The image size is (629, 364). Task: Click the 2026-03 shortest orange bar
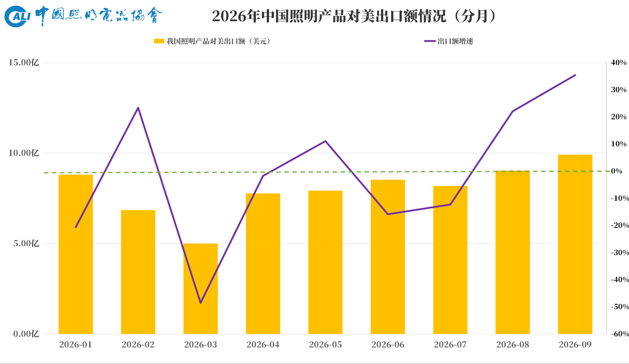point(201,288)
